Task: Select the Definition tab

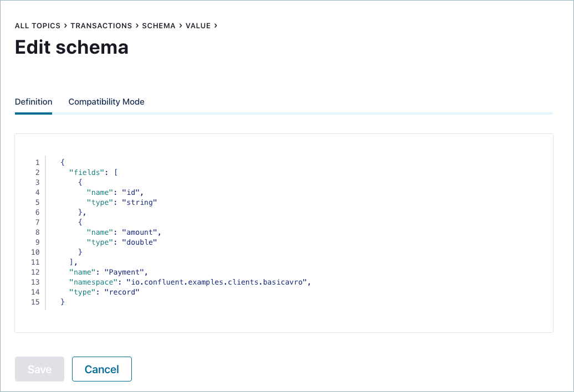Action: pos(33,102)
